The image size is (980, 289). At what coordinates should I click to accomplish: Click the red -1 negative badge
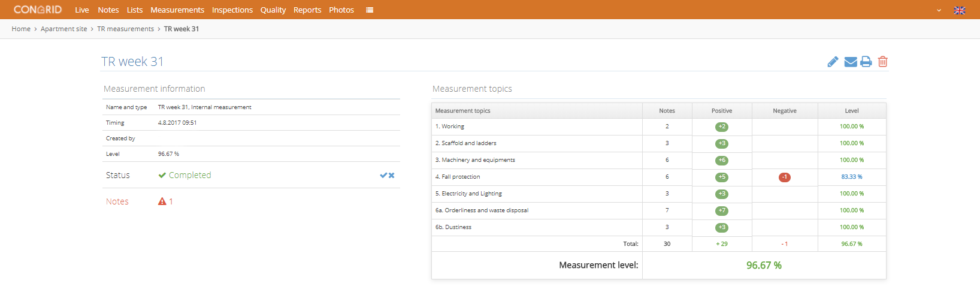pos(785,177)
